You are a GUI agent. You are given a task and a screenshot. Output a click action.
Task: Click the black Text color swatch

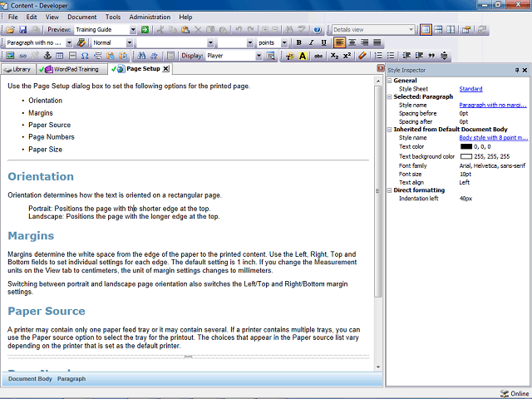(x=466, y=146)
